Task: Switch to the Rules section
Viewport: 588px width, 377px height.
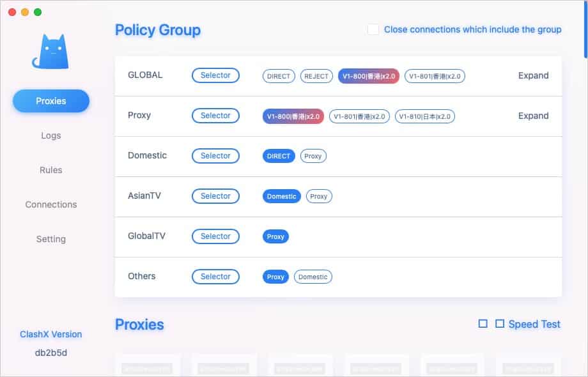Action: pyautogui.click(x=50, y=170)
